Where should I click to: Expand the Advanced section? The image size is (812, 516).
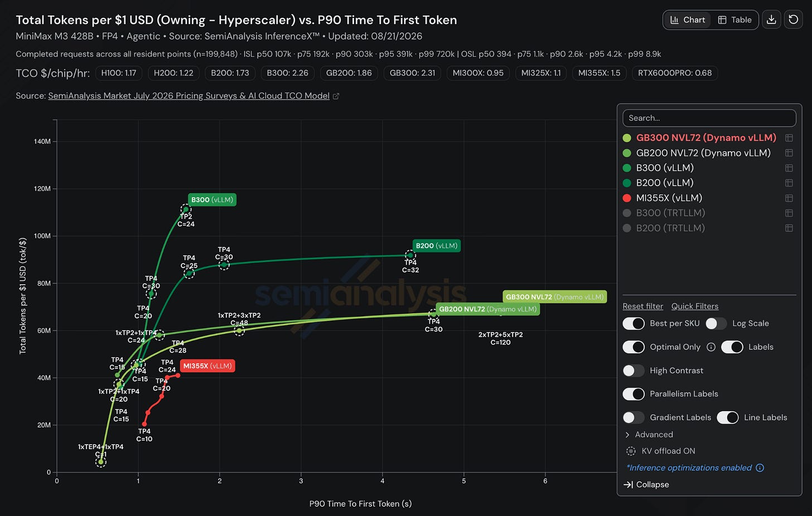[x=649, y=435]
